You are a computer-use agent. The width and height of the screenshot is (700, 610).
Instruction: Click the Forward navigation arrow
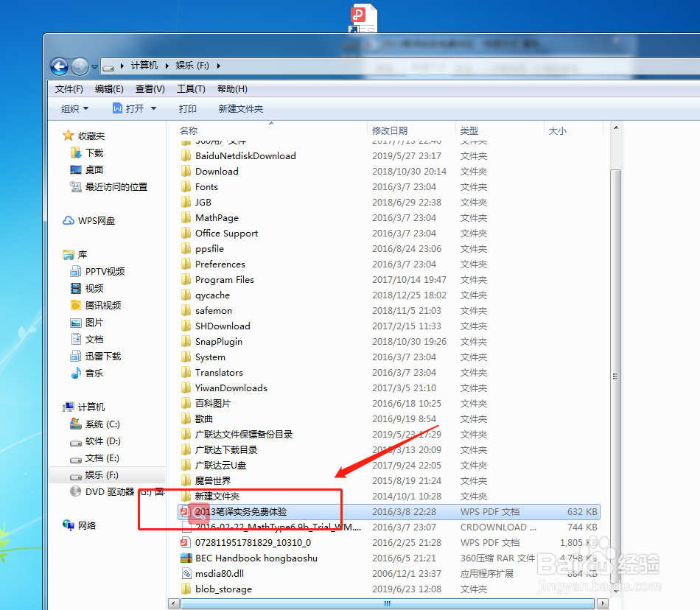[x=80, y=67]
